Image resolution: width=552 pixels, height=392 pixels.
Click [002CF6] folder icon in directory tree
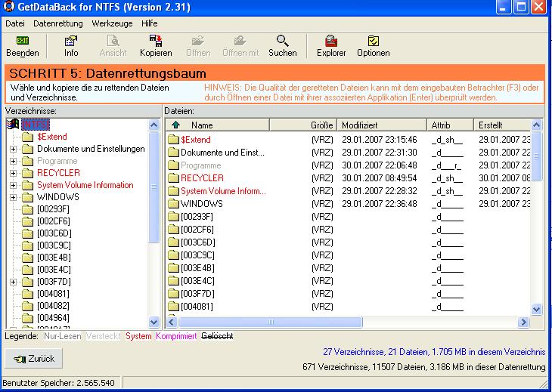27,221
